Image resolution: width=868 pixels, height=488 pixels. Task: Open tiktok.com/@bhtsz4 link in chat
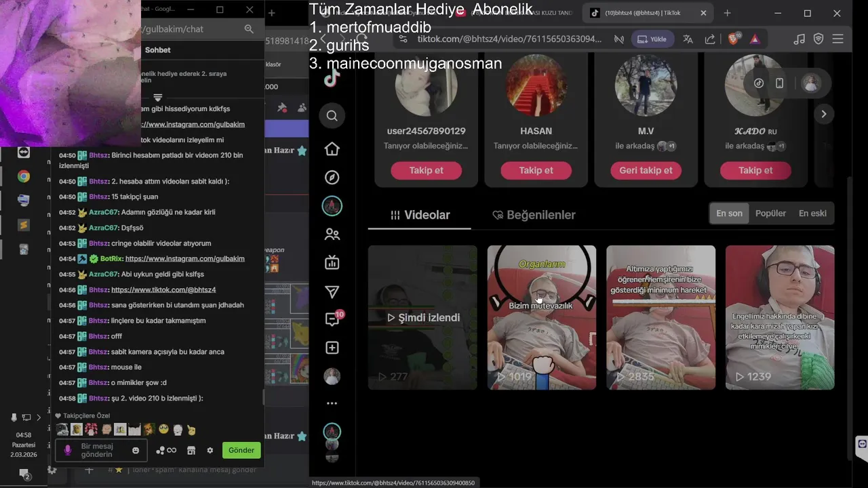click(163, 290)
